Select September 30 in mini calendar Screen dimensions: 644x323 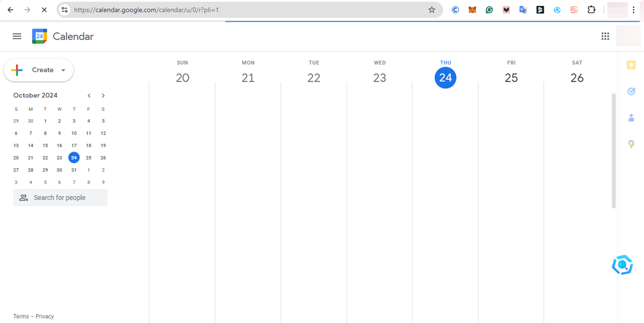(x=30, y=121)
